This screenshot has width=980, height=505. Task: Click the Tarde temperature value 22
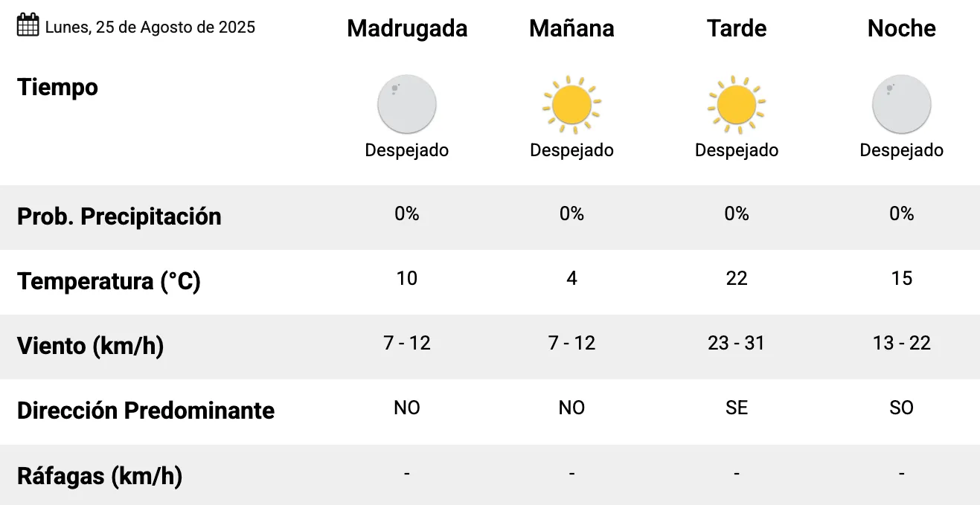[x=737, y=278]
